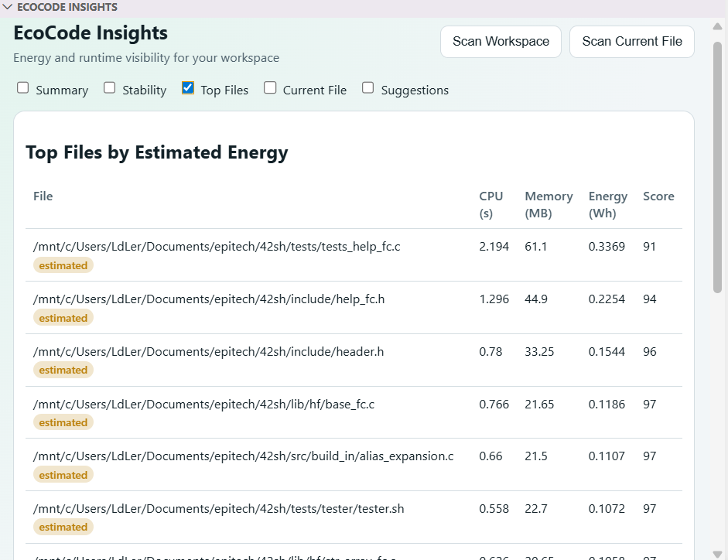Select the help_fc.h file path
The image size is (728, 560).
(x=209, y=299)
